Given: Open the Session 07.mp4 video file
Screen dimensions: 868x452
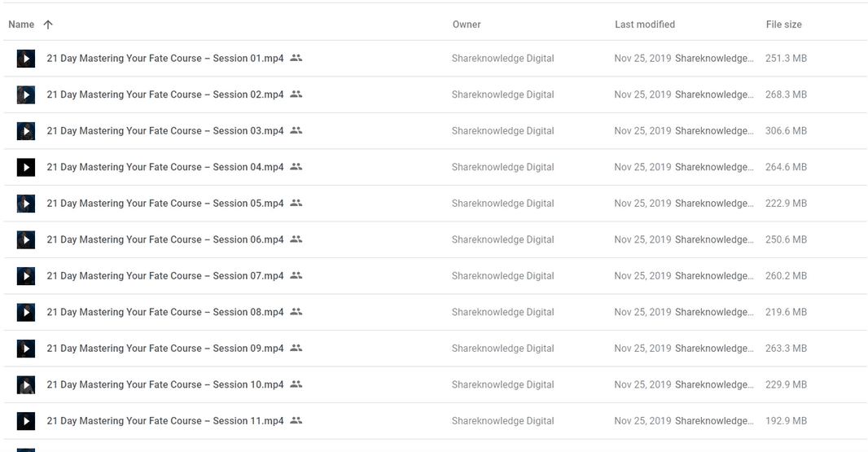Looking at the screenshot, I should [x=165, y=276].
